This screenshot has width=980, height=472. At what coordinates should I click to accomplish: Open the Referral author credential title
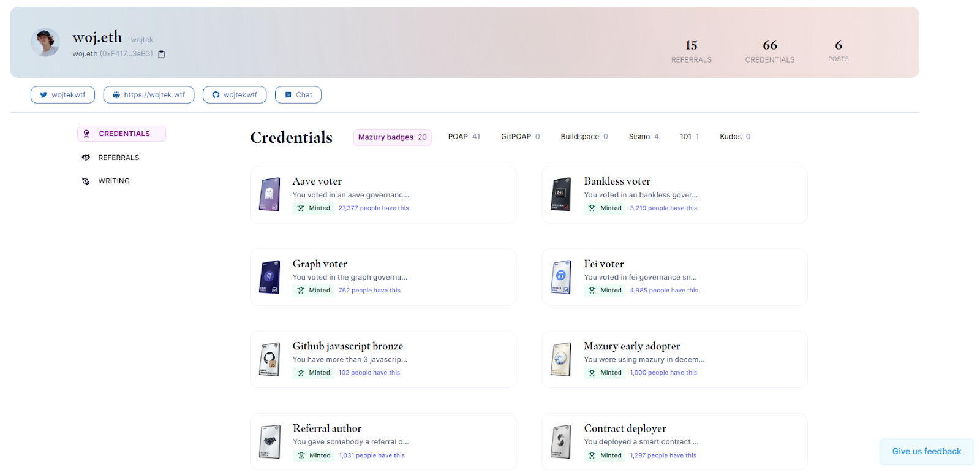327,428
